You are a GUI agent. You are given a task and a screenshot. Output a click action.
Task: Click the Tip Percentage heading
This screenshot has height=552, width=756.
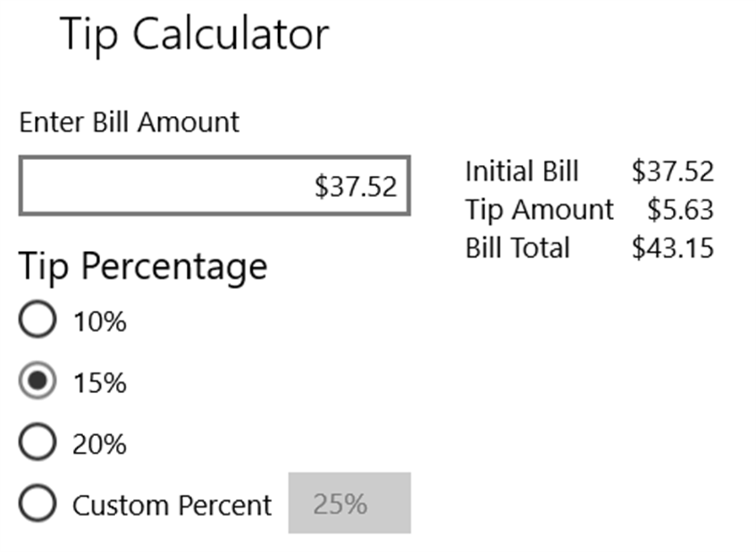pos(142,266)
